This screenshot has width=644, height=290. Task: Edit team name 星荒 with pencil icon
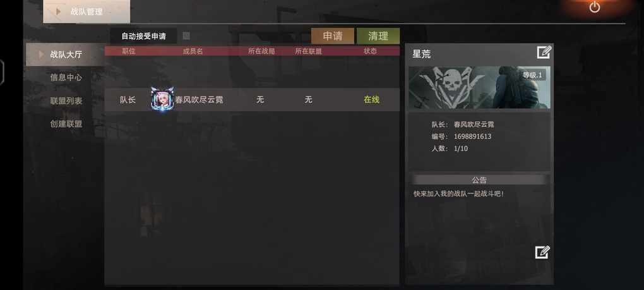click(544, 52)
